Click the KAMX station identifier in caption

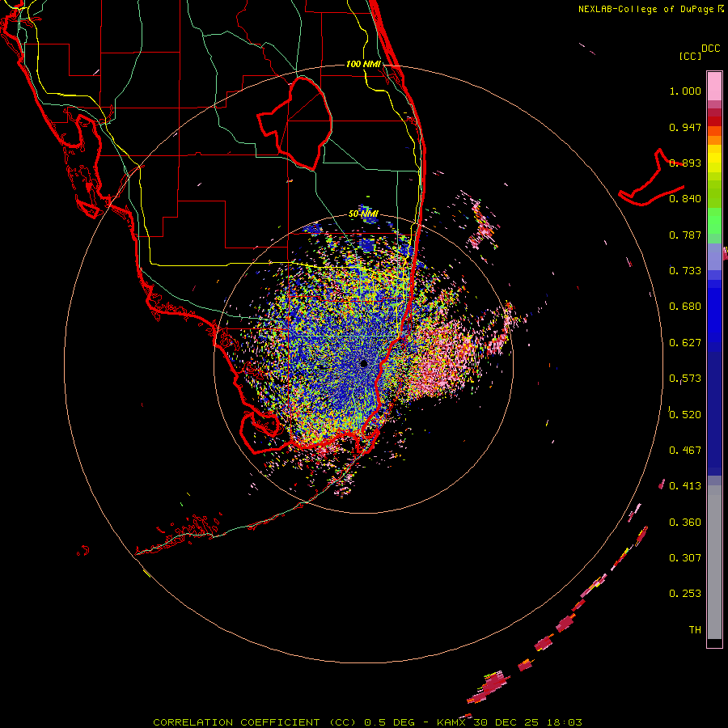452,722
